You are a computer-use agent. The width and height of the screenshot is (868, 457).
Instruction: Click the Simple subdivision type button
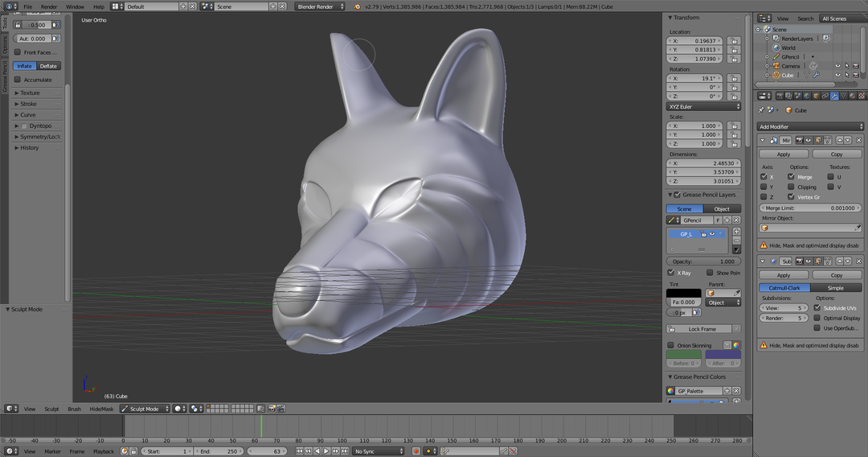click(x=836, y=287)
